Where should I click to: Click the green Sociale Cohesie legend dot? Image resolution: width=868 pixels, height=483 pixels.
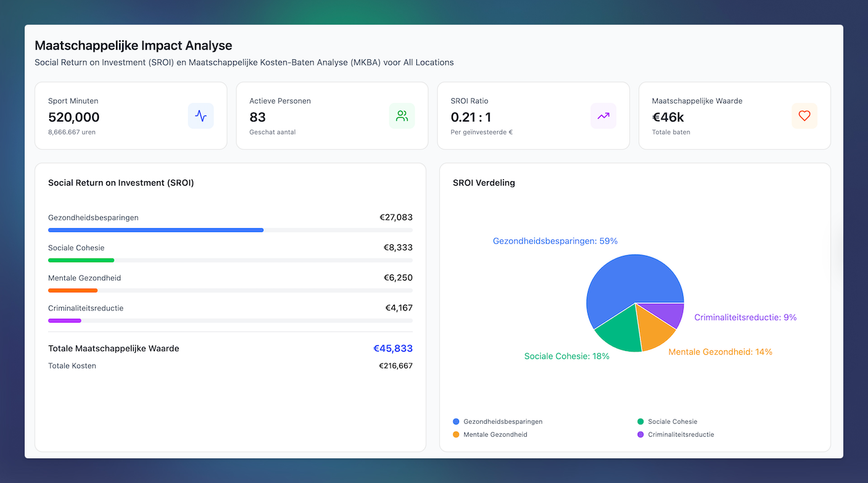click(640, 421)
